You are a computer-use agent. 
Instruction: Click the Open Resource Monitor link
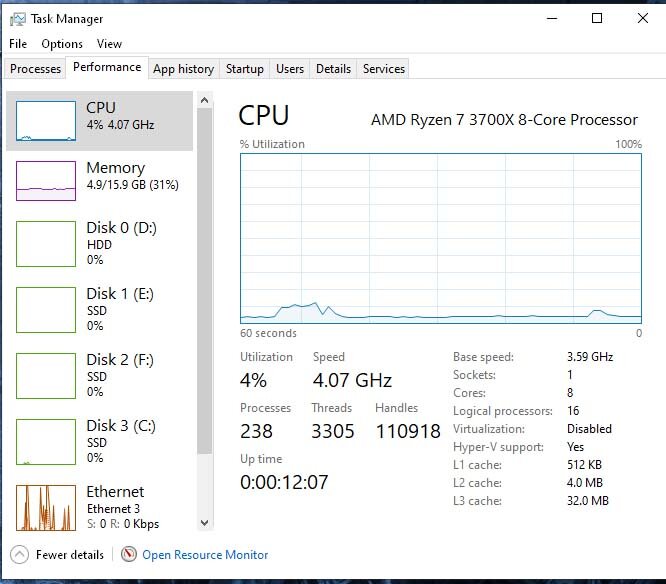pos(205,555)
